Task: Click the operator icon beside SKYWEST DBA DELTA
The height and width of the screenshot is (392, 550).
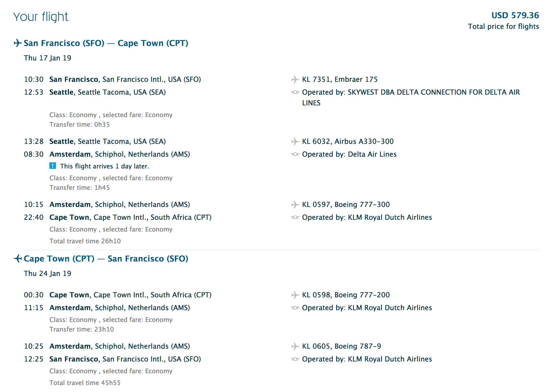Action: pos(295,92)
